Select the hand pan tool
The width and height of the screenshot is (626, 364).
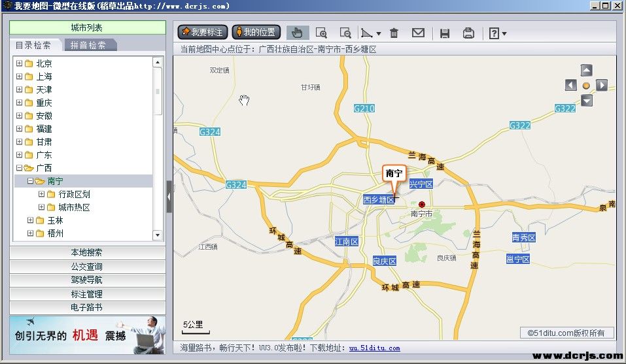[x=297, y=33]
